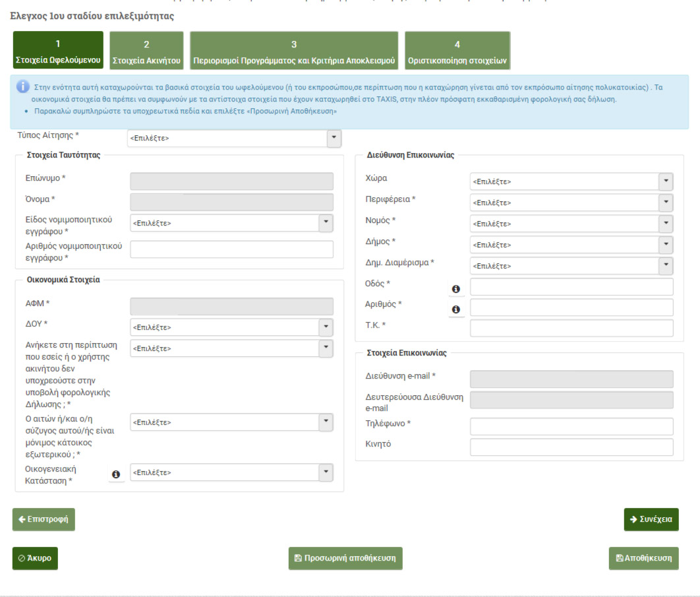Select a country in Χώρα dropdown
The height and width of the screenshot is (597, 700).
[x=571, y=181]
